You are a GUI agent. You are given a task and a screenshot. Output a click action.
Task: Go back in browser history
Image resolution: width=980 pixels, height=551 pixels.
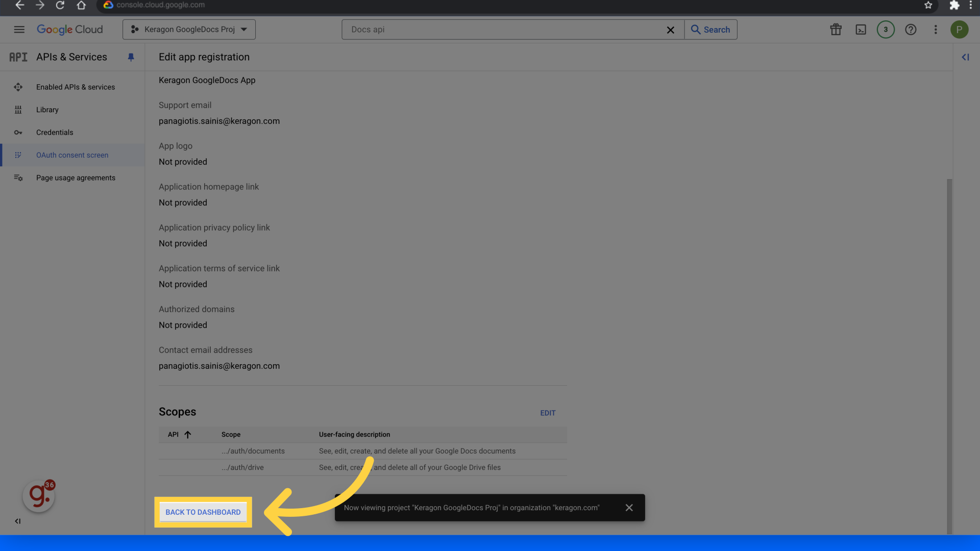[x=19, y=5]
